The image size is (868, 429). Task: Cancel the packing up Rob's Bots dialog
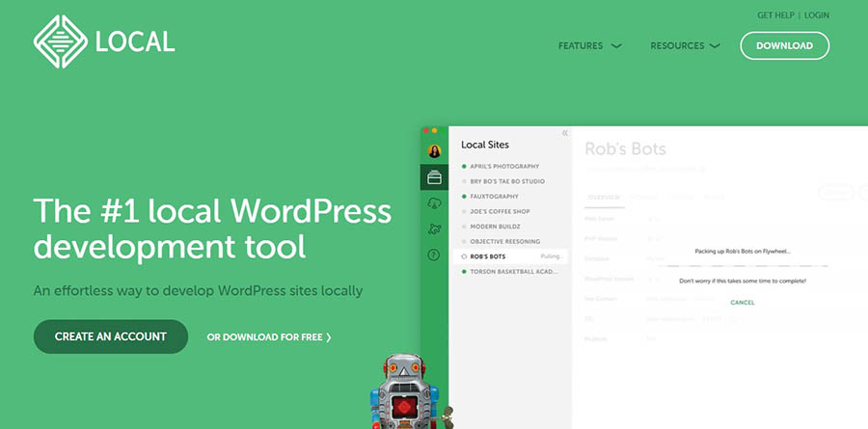click(743, 303)
